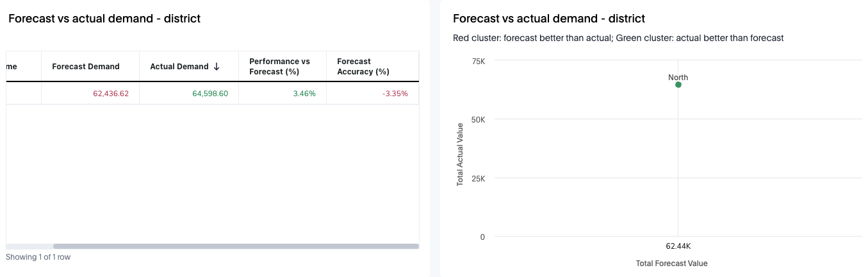Select the Total Actual Value axis title
The width and height of the screenshot is (868, 277).
[x=460, y=155]
